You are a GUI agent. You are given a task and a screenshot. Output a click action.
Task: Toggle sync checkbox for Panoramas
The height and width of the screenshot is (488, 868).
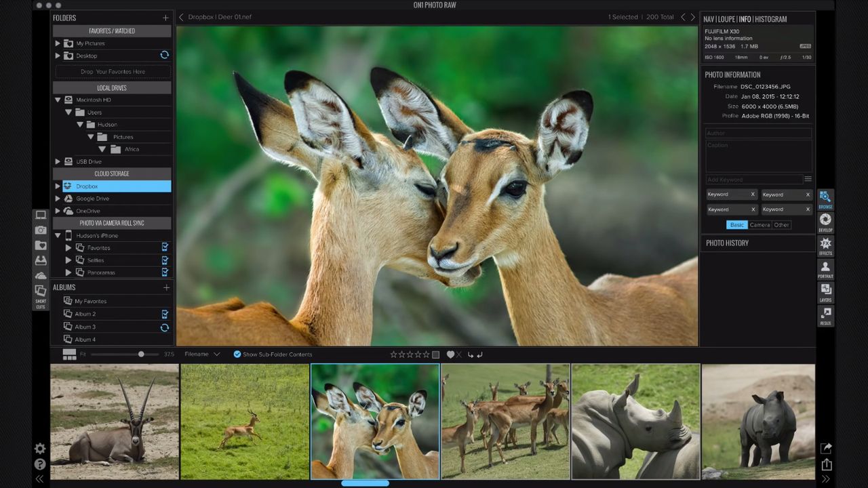click(x=165, y=272)
